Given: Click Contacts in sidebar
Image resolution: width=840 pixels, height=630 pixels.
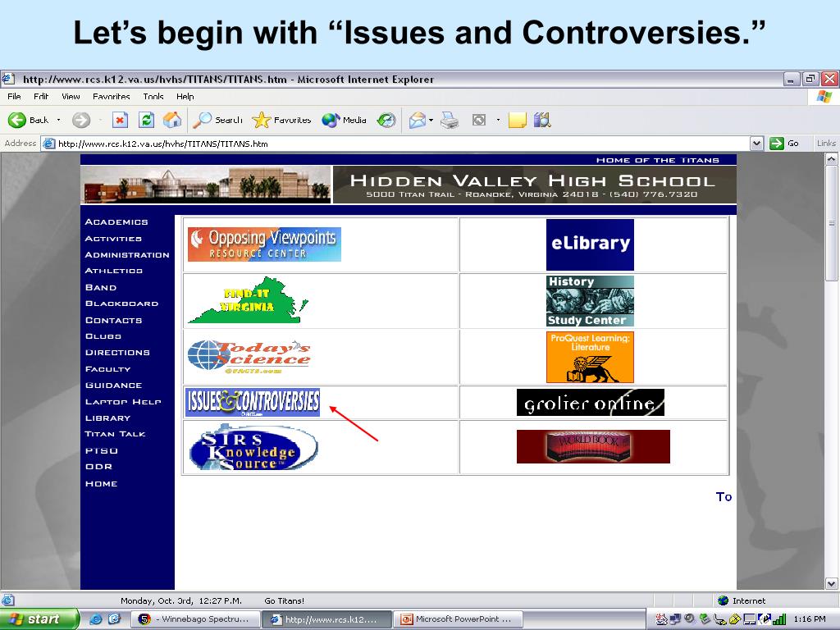Looking at the screenshot, I should (113, 320).
